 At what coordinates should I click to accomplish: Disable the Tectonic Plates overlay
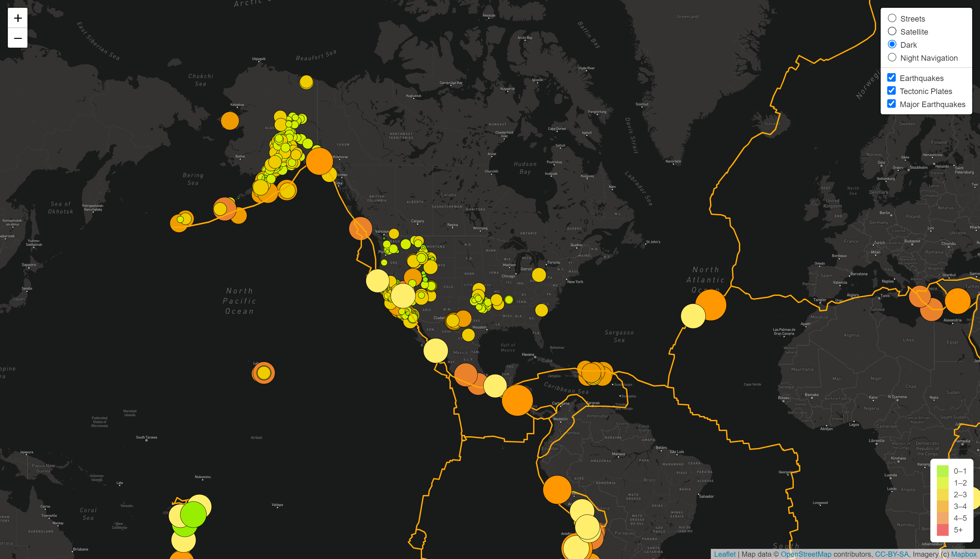(x=892, y=90)
